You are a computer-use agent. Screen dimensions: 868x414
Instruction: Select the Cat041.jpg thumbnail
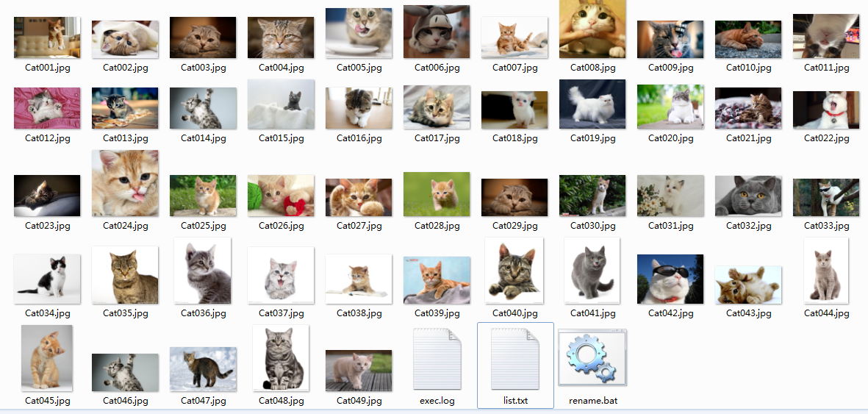(592, 271)
